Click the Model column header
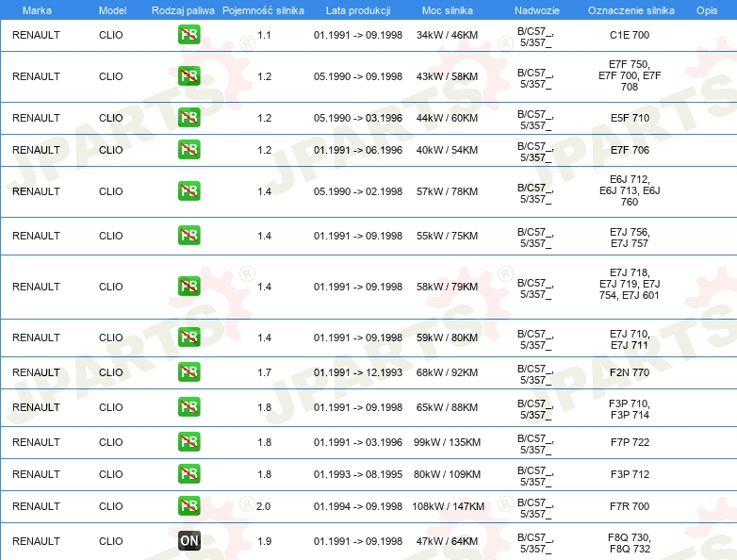This screenshot has width=737, height=560. pos(112,10)
